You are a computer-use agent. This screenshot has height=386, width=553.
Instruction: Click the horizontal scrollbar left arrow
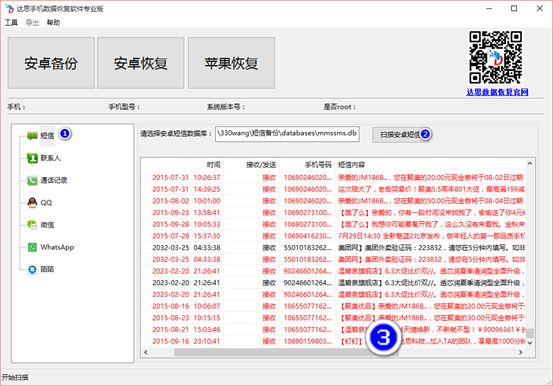[x=146, y=352]
